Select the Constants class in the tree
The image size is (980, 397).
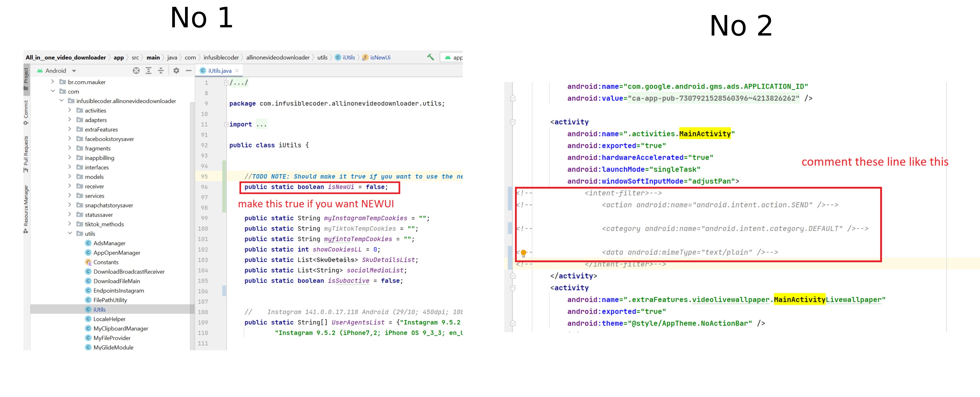click(x=106, y=262)
